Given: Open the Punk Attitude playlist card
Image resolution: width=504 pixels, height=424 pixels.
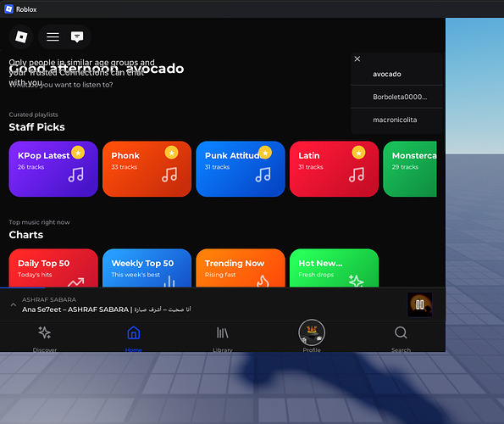Looking at the screenshot, I should tap(241, 169).
